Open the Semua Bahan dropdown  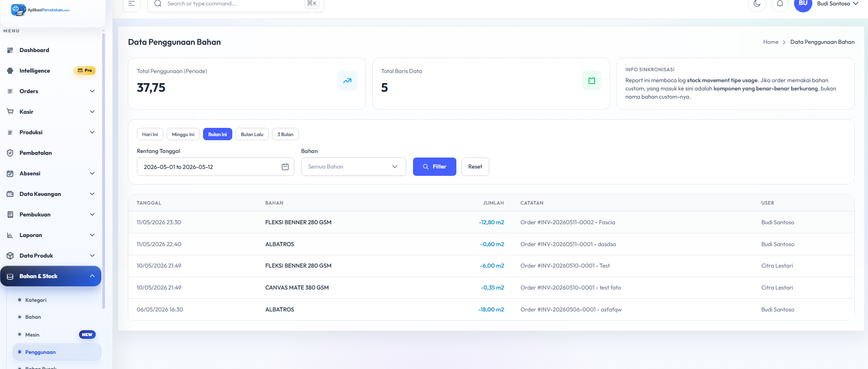pos(354,167)
